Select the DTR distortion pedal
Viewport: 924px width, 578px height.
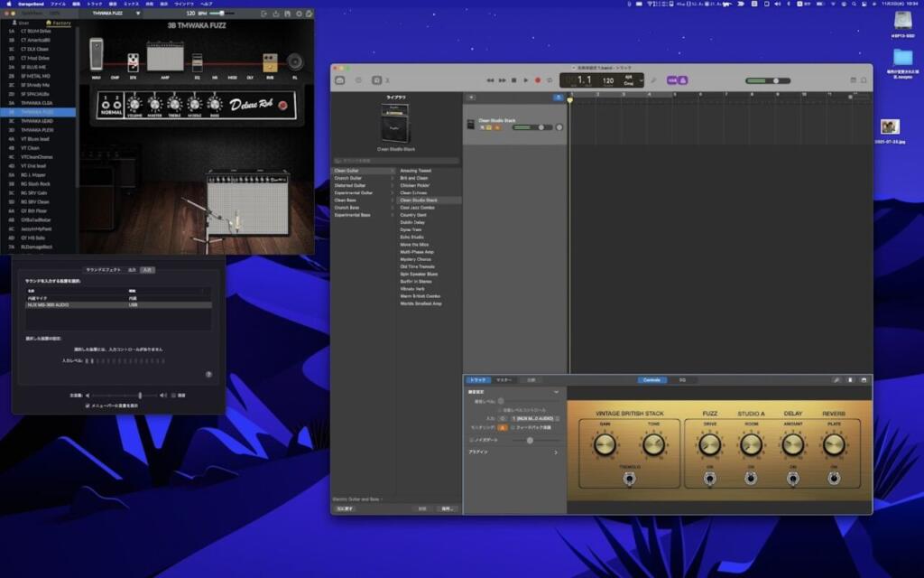click(x=134, y=62)
